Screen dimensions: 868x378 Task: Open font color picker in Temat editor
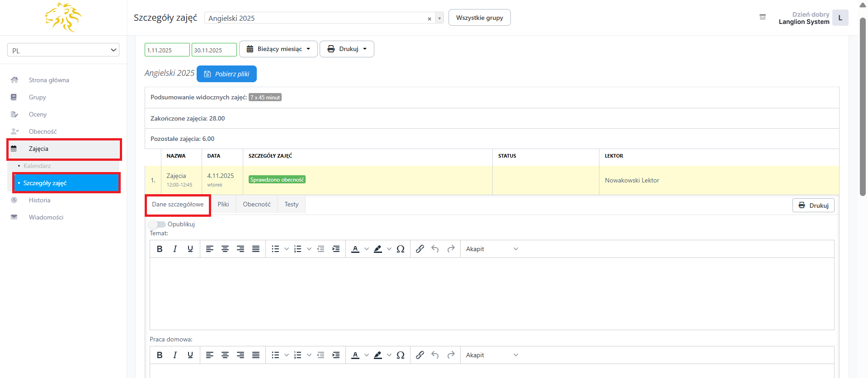[x=355, y=249]
